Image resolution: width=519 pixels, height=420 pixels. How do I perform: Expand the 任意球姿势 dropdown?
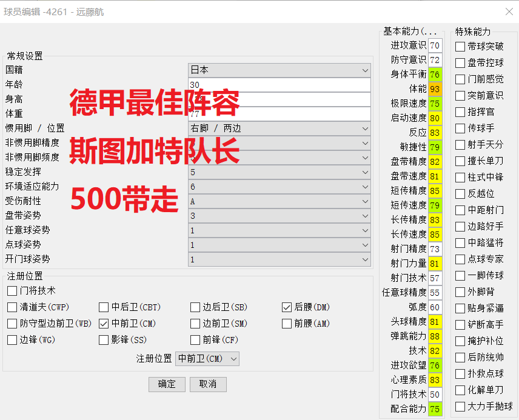pos(280,230)
